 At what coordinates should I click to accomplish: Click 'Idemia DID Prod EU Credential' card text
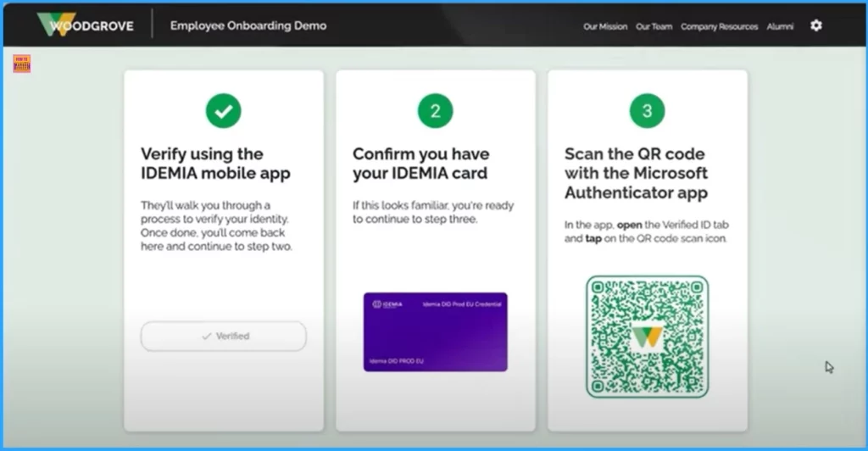click(462, 304)
